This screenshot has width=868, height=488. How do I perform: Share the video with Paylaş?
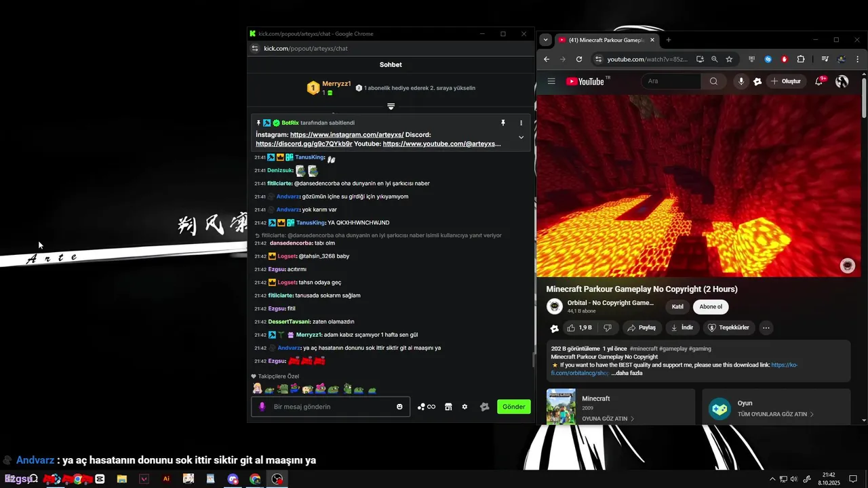coord(642,327)
